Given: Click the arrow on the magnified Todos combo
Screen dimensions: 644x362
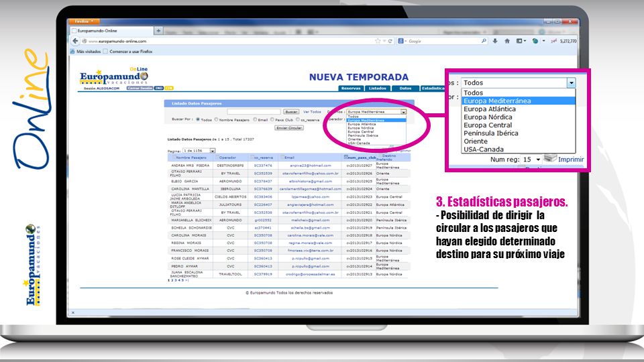Looking at the screenshot, I should point(572,83).
